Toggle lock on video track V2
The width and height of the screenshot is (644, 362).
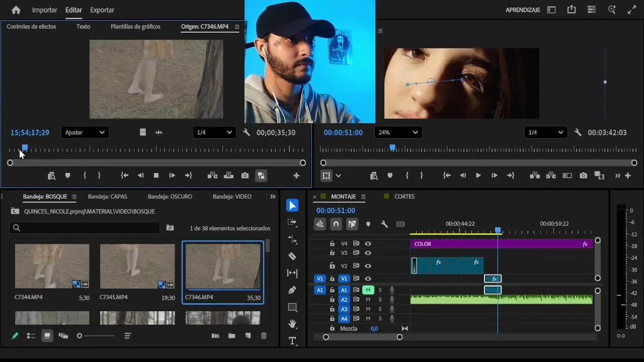pyautogui.click(x=332, y=266)
